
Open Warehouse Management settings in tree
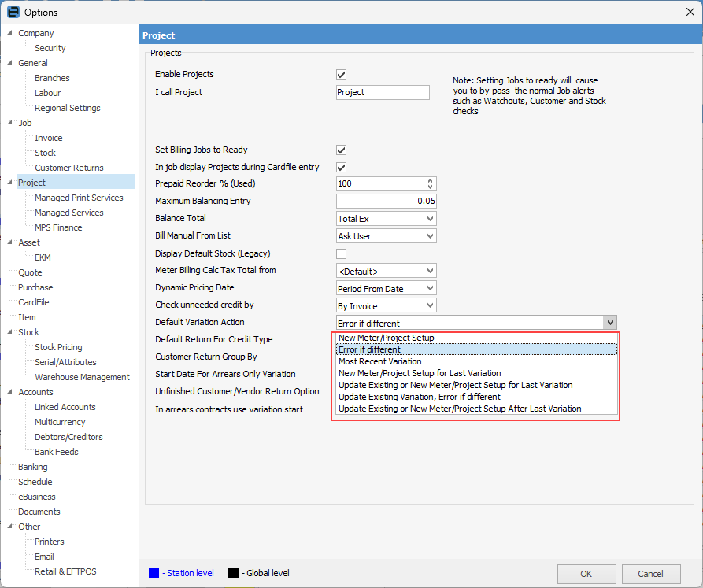(x=82, y=377)
